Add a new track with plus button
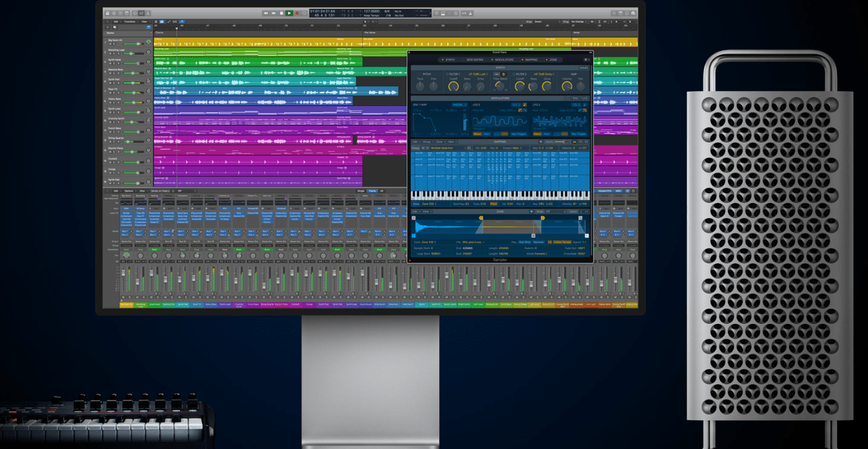Screen dimensions: 868x449 [107, 27]
